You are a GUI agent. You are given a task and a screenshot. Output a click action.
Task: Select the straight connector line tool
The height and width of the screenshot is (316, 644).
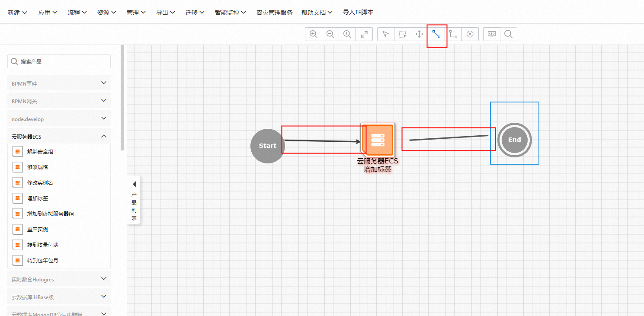tap(436, 34)
